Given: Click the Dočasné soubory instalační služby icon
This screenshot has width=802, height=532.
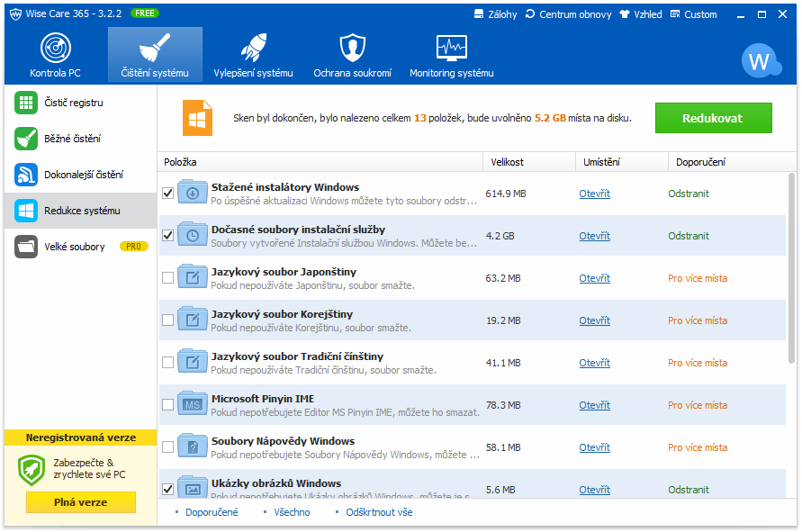Looking at the screenshot, I should click(193, 235).
